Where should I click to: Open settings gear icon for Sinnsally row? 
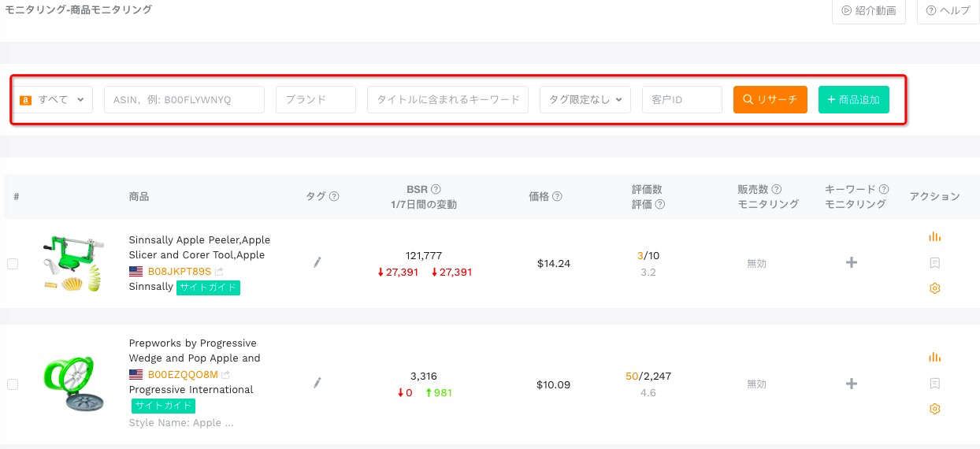pos(935,288)
